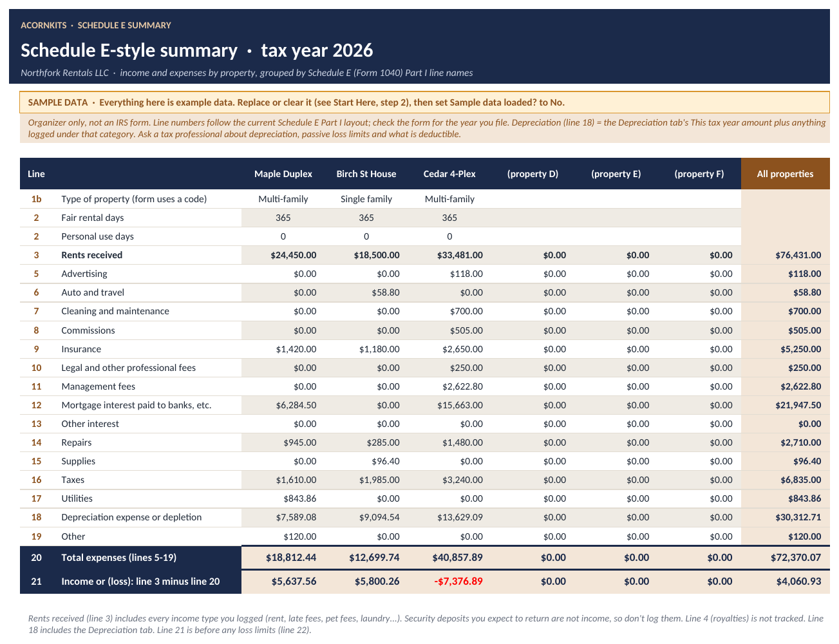This screenshot has height=644, width=839.
Task: Select Maple Duplex mortgage interest $6,284.50
Action: pyautogui.click(x=283, y=405)
